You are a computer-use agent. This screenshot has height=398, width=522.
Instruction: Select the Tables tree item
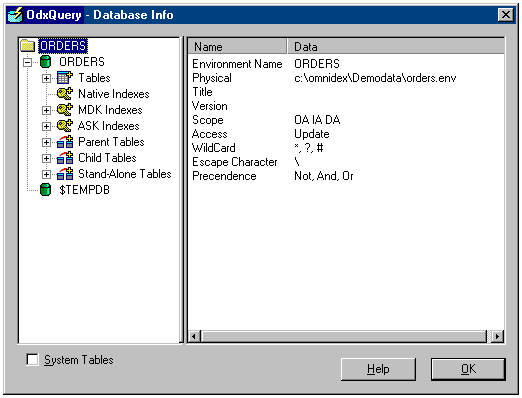(94, 78)
